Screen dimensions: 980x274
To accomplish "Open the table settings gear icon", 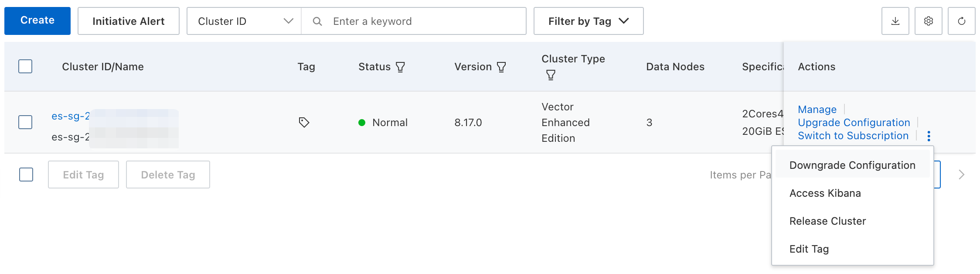I will (928, 21).
